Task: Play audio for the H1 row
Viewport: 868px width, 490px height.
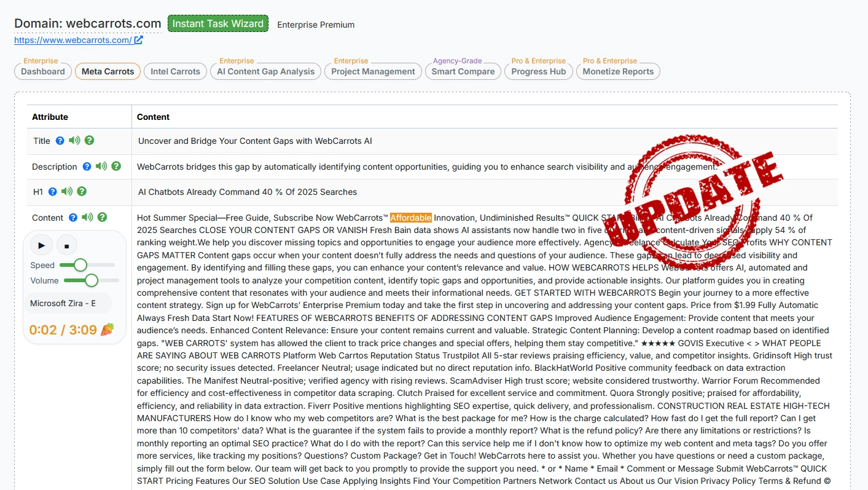Action: tap(67, 192)
